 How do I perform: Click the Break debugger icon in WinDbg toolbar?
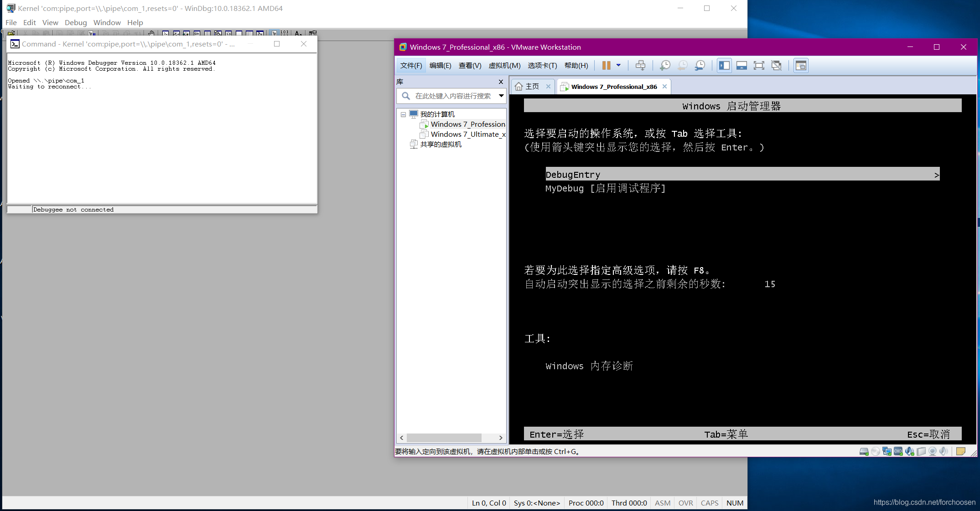click(92, 33)
